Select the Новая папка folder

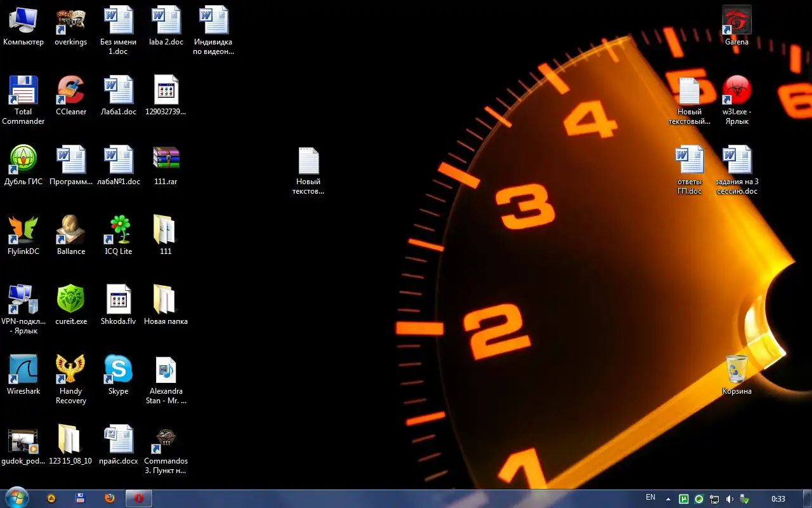pyautogui.click(x=166, y=300)
